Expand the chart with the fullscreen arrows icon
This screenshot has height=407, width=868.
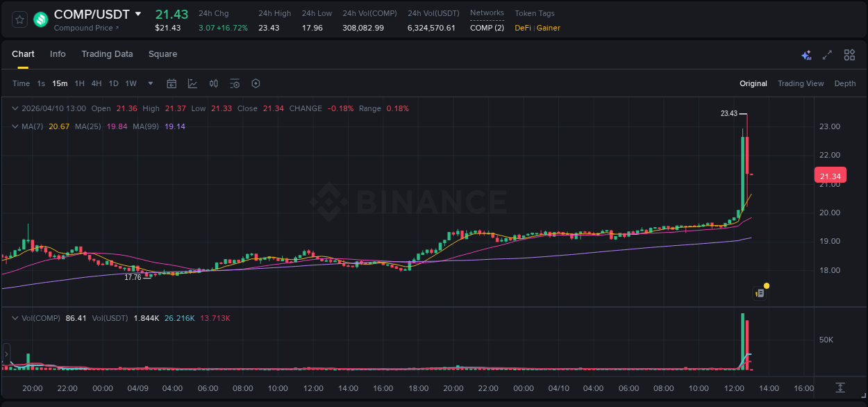click(x=827, y=55)
